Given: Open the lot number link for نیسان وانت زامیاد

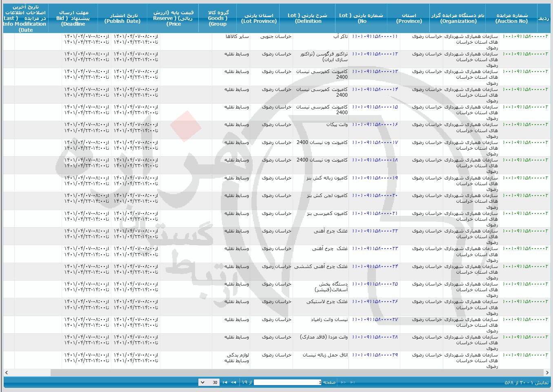Looking at the screenshot, I should click(375, 319).
